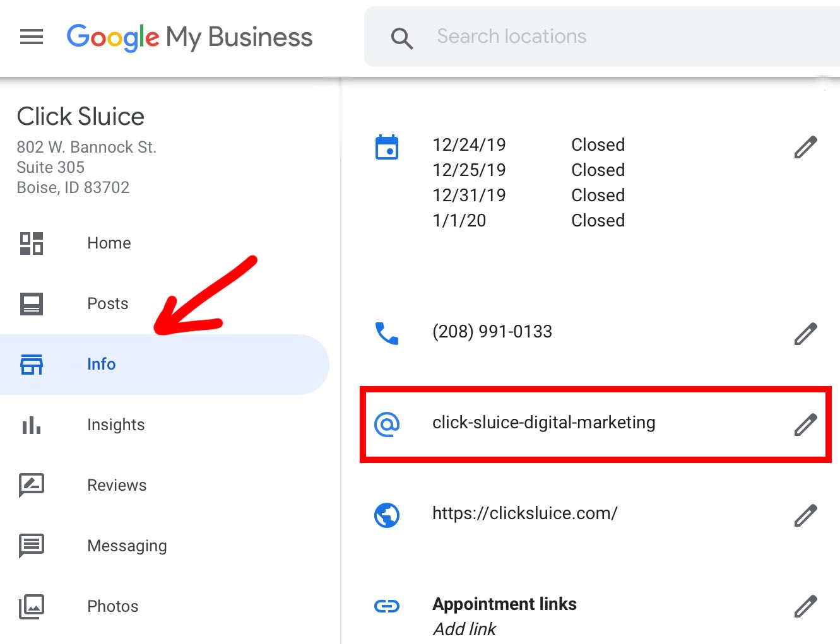Screen dimensions: 840x644
Task: Click the (208) 991-0133 phone number
Action: [492, 332]
